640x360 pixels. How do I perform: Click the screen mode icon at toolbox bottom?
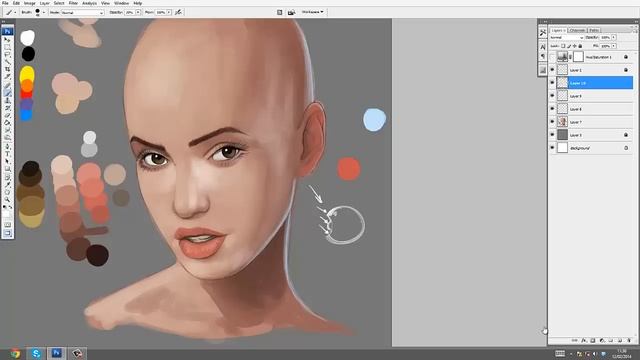point(7,233)
